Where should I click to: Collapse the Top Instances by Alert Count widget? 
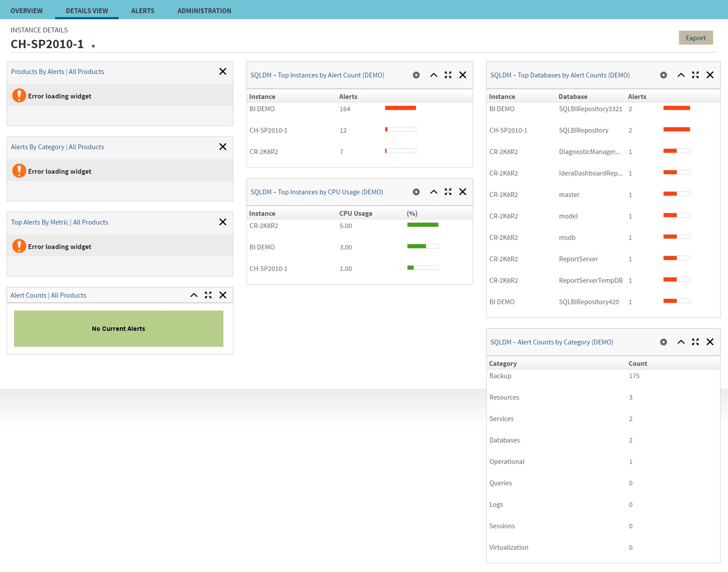pyautogui.click(x=433, y=75)
